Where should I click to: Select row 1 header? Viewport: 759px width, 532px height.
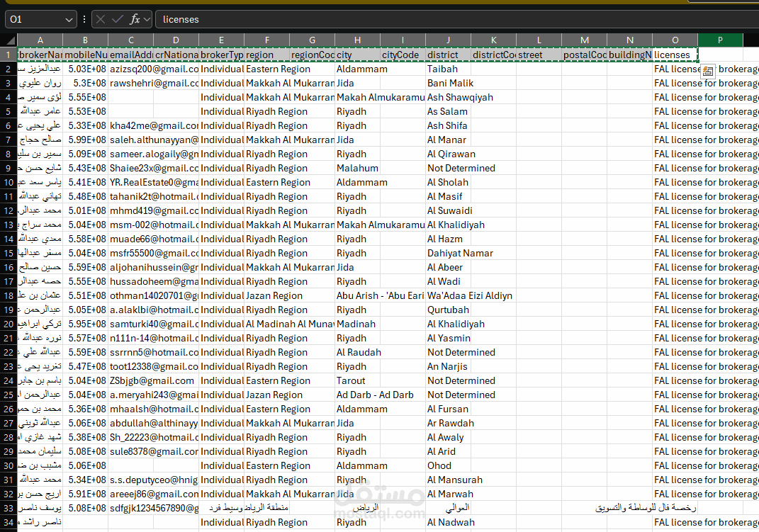pyautogui.click(x=9, y=55)
